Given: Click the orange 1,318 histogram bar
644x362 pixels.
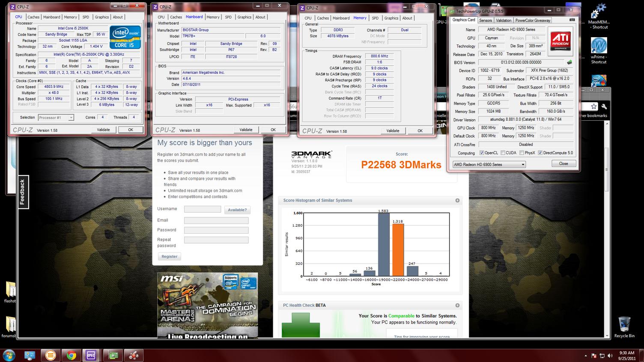Looking at the screenshot, I should tap(398, 250).
